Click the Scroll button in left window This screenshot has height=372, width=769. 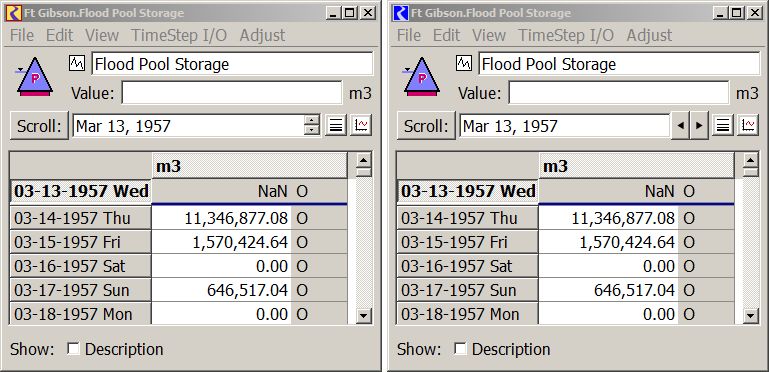pos(39,126)
